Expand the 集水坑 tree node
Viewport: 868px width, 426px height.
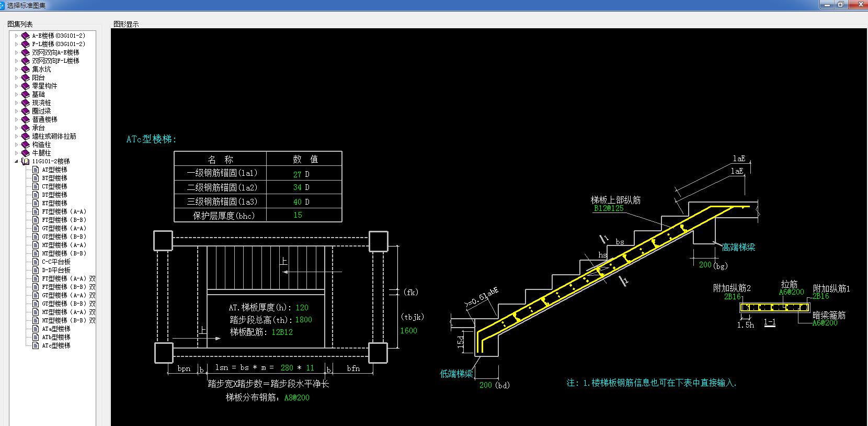[x=16, y=69]
